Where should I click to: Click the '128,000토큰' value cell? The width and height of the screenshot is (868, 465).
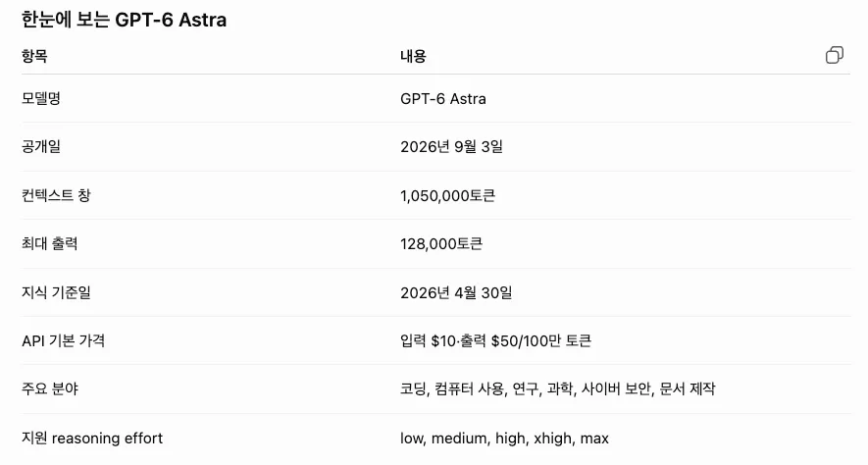point(441,243)
